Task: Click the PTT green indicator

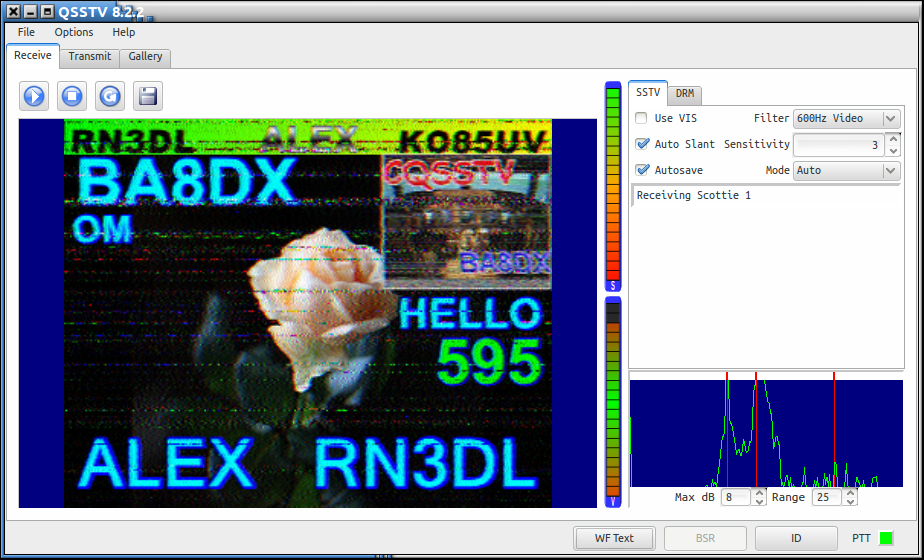Action: (x=886, y=538)
